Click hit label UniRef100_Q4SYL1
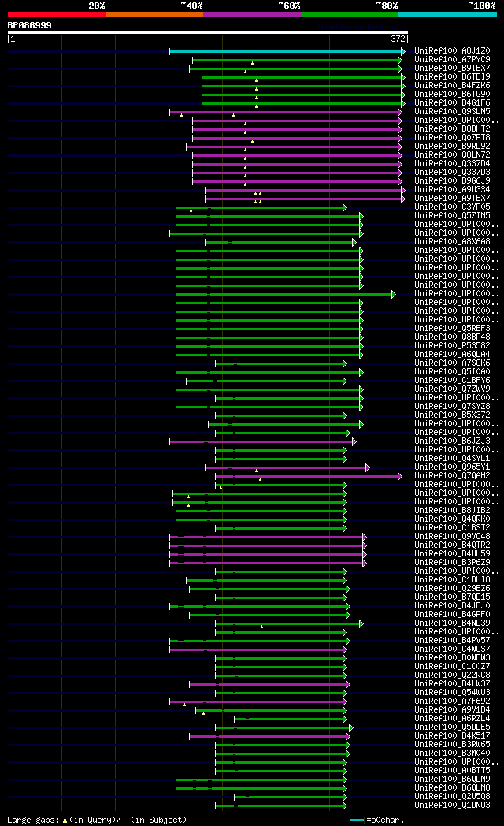Image resolution: width=504 pixels, height=826 pixels. [452, 458]
